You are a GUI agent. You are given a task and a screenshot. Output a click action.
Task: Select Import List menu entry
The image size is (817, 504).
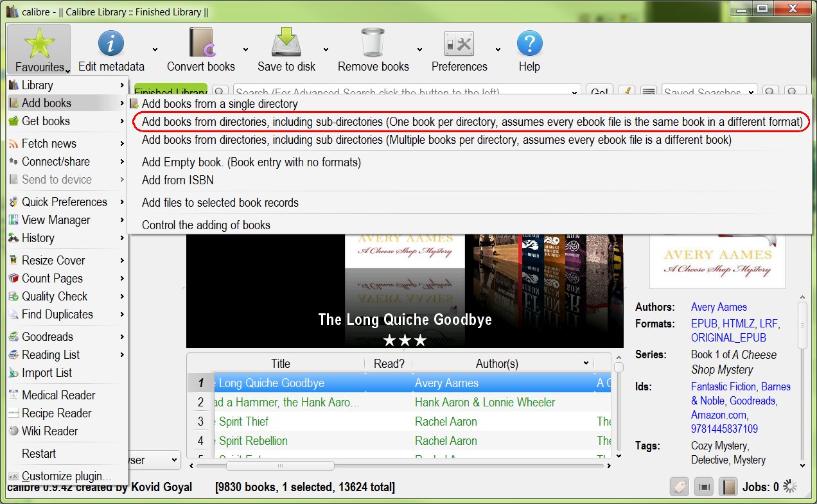click(67, 372)
